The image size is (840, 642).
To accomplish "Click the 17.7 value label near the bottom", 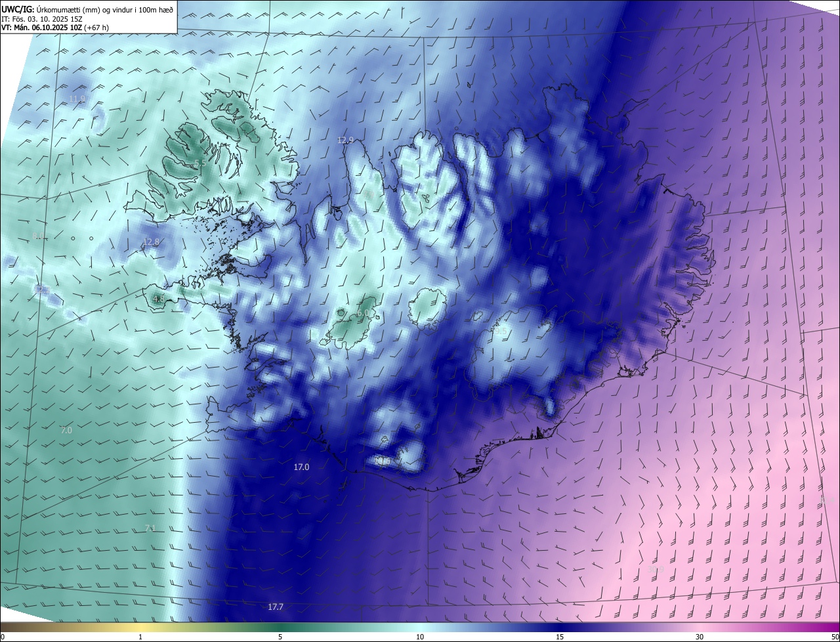I will click(x=276, y=607).
